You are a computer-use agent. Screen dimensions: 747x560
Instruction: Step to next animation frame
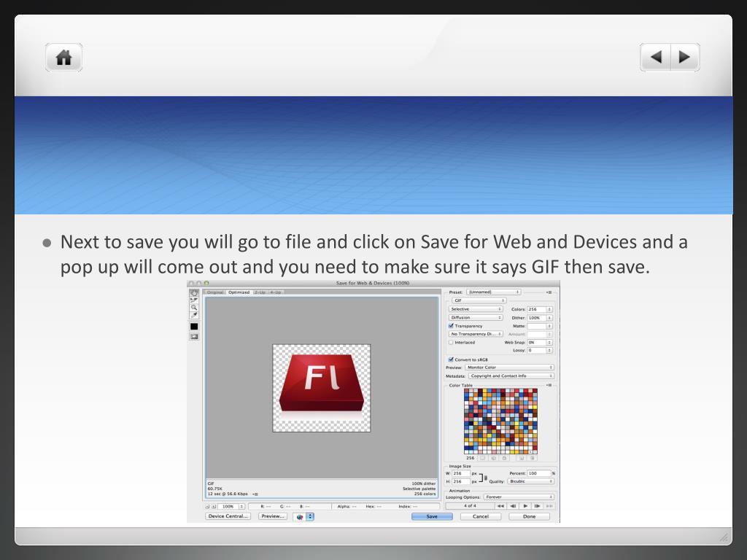(537, 506)
